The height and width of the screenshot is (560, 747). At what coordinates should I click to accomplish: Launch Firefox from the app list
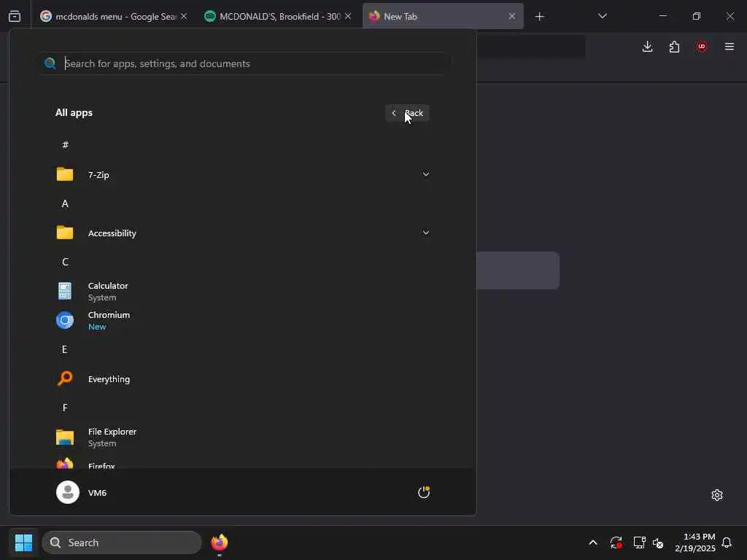click(x=243, y=464)
